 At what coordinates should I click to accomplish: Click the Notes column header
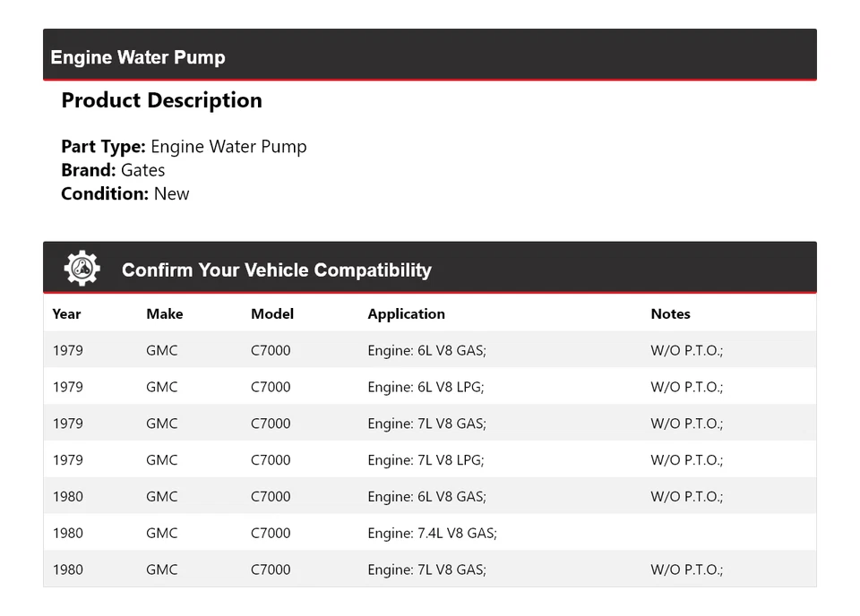click(670, 313)
